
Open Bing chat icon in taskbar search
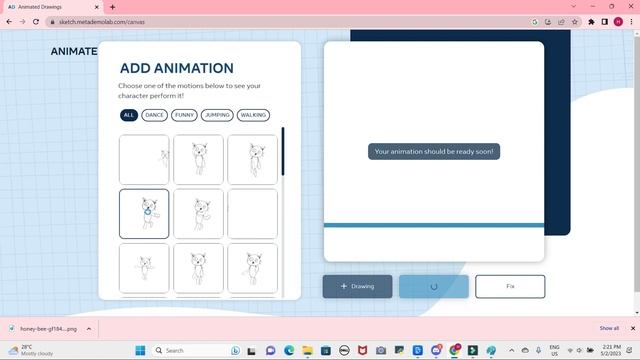click(x=236, y=351)
